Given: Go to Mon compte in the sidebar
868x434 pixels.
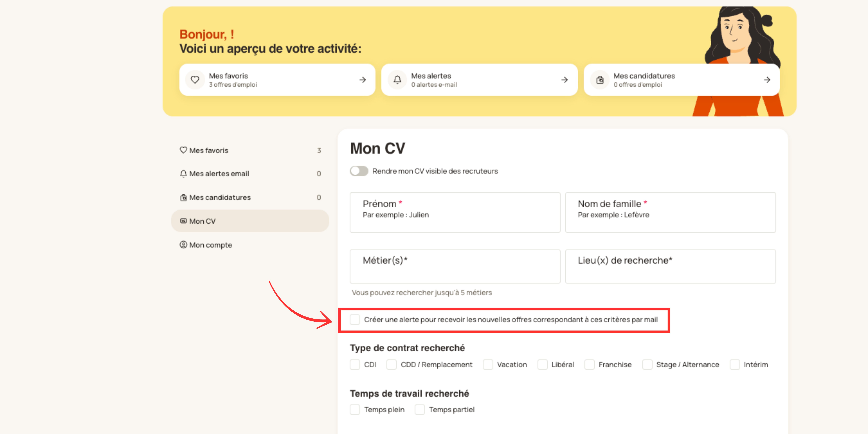Looking at the screenshot, I should (x=250, y=245).
